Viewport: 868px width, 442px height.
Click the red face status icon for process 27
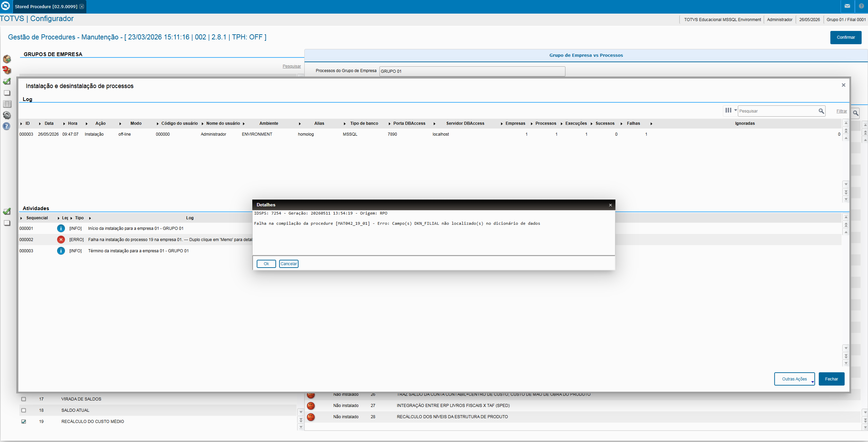(311, 406)
